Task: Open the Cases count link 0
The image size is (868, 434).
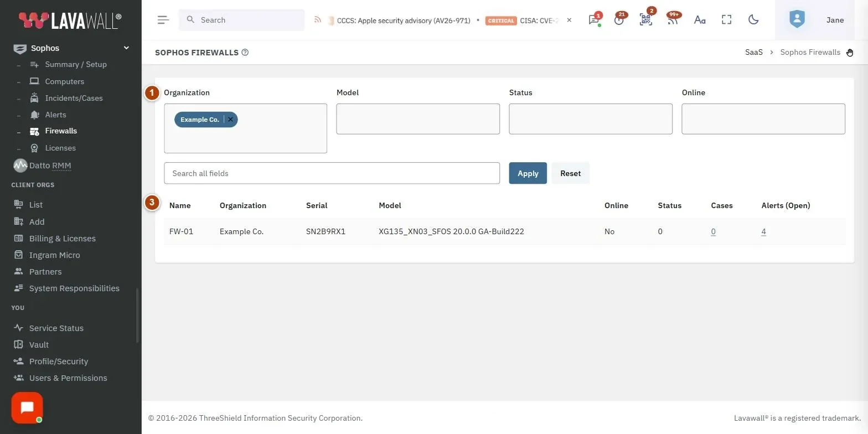Action: coord(713,231)
